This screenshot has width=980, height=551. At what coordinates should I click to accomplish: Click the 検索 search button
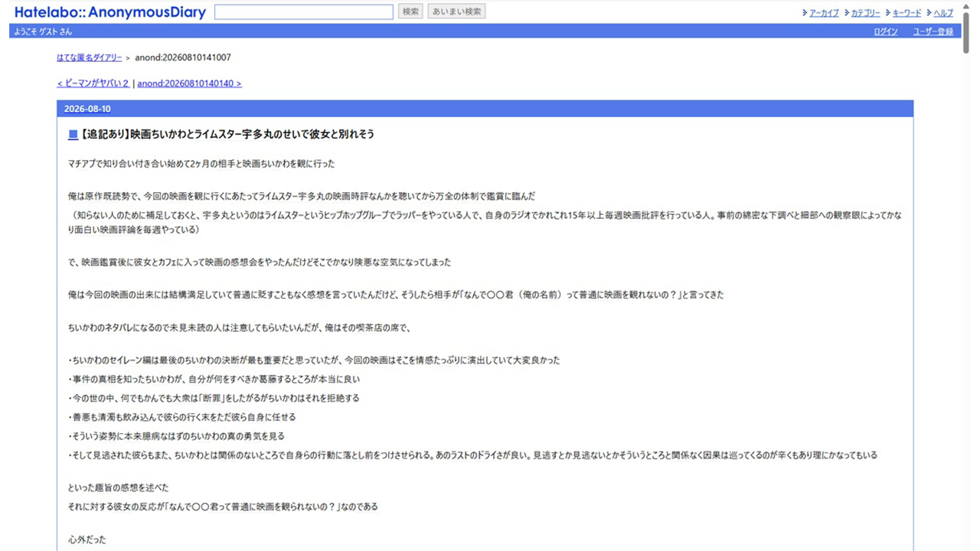(x=410, y=11)
